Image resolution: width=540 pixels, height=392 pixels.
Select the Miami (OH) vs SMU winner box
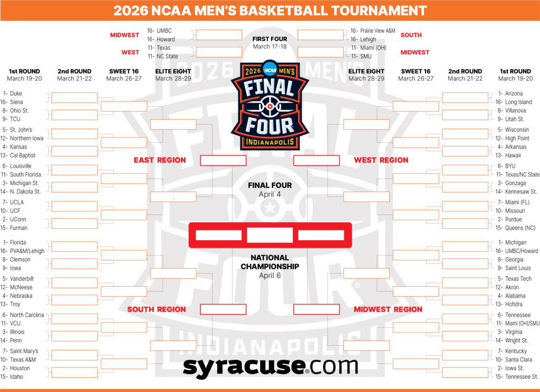[x=321, y=52]
